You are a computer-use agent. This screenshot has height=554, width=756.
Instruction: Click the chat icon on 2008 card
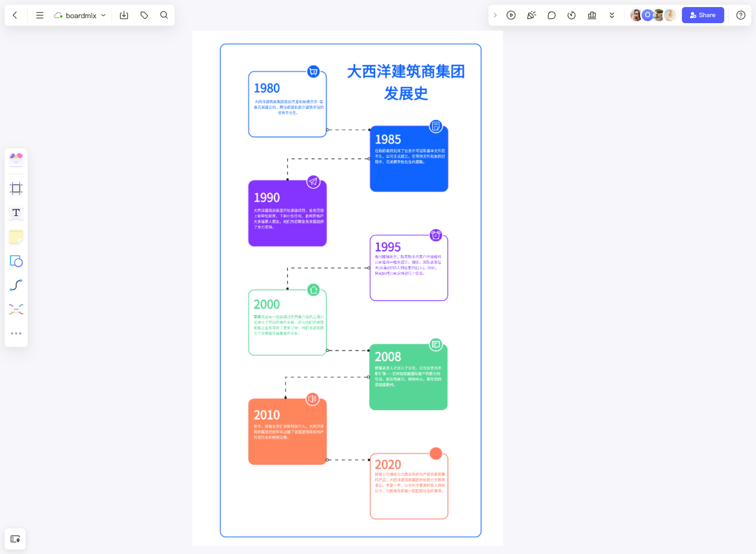point(436,344)
